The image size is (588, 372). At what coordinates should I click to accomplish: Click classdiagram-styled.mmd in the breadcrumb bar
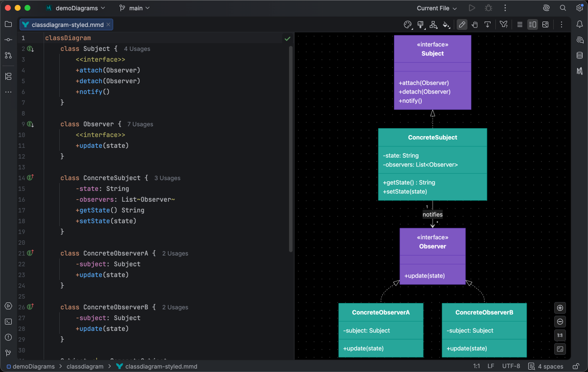tap(157, 366)
